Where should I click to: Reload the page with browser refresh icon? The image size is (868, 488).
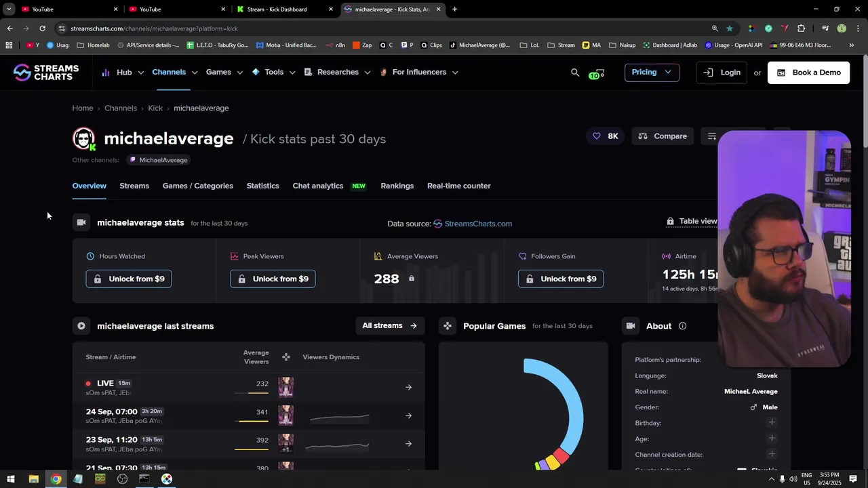42,28
